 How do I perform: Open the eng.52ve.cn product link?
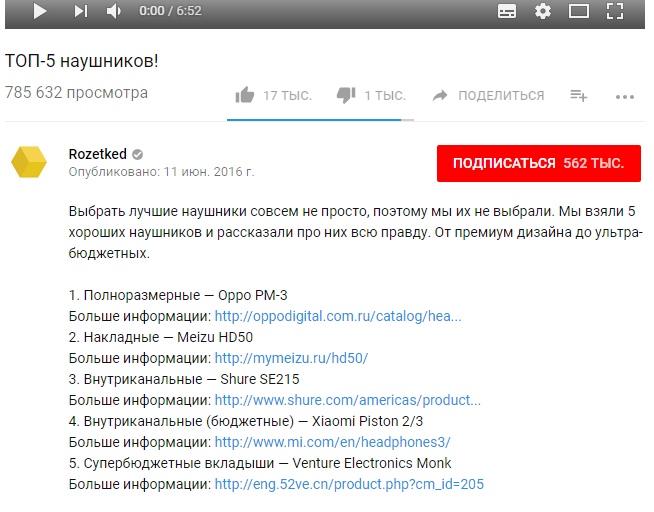coord(349,484)
